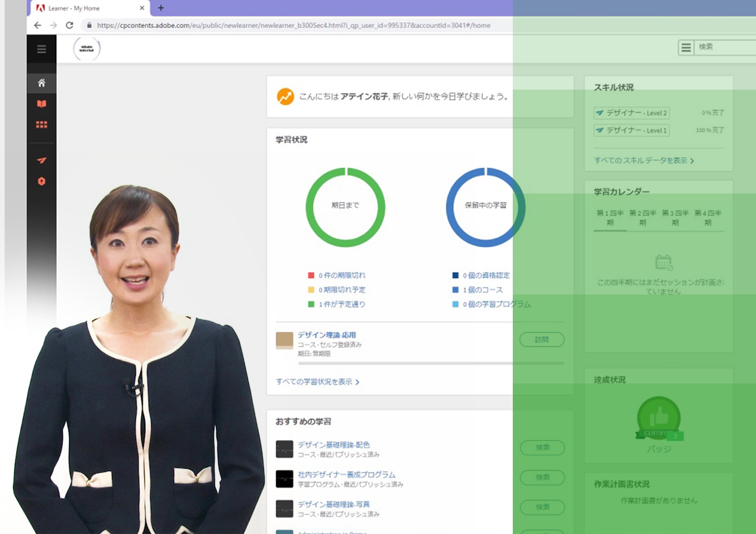Click the browser reload button
The height and width of the screenshot is (534, 756).
tap(69, 25)
